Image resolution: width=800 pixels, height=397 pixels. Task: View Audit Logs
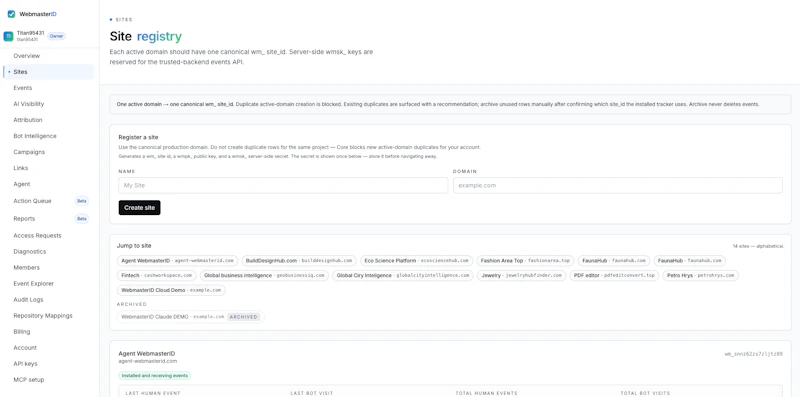(28, 300)
